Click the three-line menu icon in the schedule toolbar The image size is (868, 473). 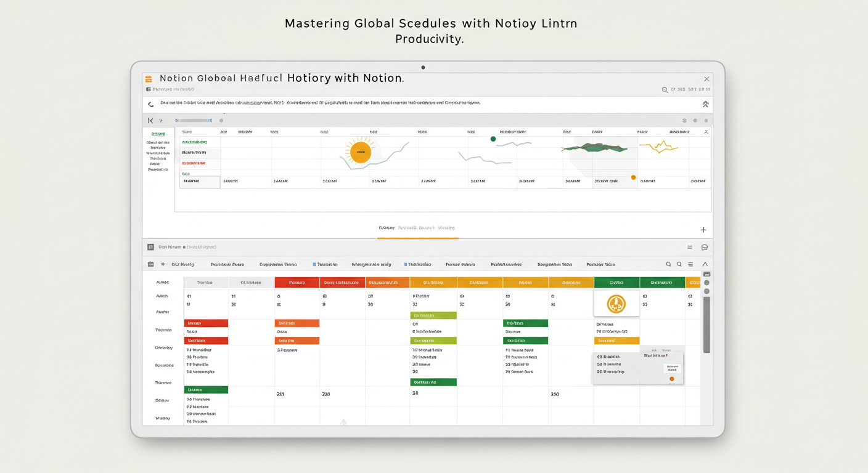[x=690, y=264]
